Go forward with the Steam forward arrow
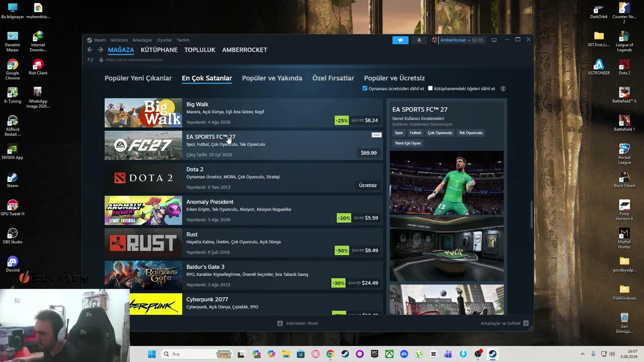The image size is (644, 362). [100, 50]
